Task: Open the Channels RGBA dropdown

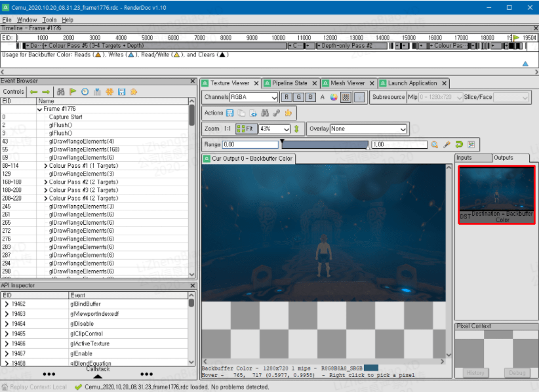Action: pyautogui.click(x=254, y=97)
